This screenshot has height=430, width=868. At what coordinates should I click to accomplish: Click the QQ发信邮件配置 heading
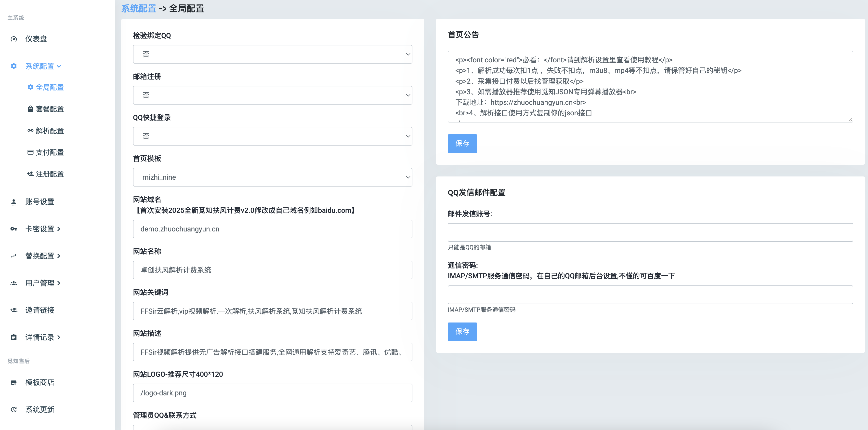click(476, 192)
